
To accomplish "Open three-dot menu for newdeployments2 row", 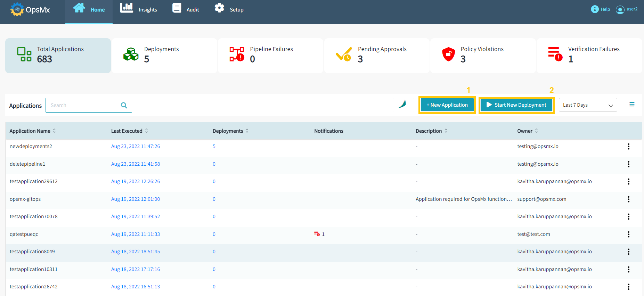I will click(x=628, y=147).
